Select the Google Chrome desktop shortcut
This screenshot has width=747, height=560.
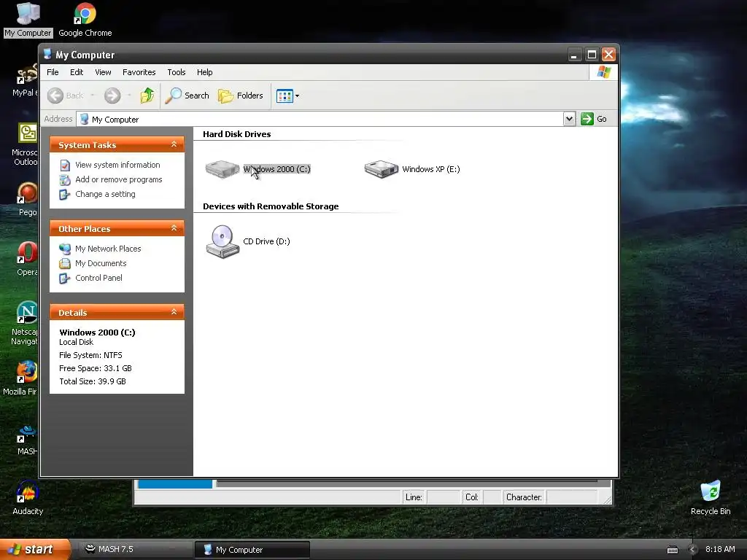tap(85, 20)
